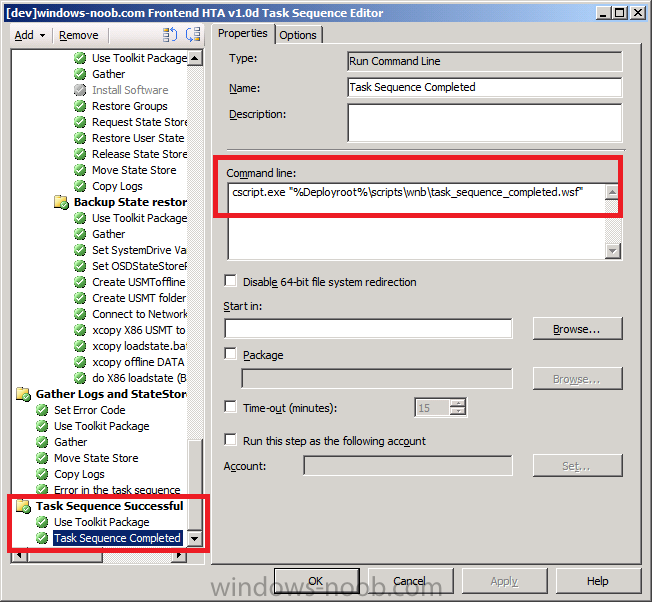Toggle Disable 64-bit file system redirection
The image size is (652, 602).
(x=230, y=281)
